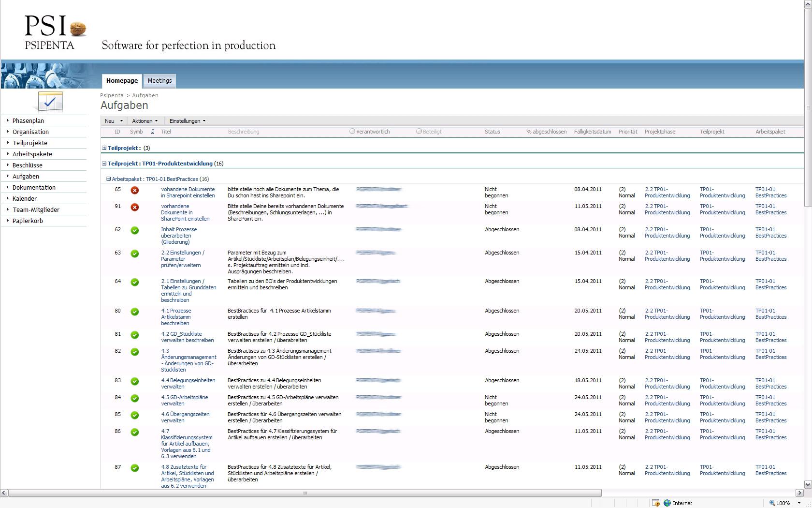Click the attachment paperclip column header icon
This screenshot has width=812, height=508.
point(152,132)
